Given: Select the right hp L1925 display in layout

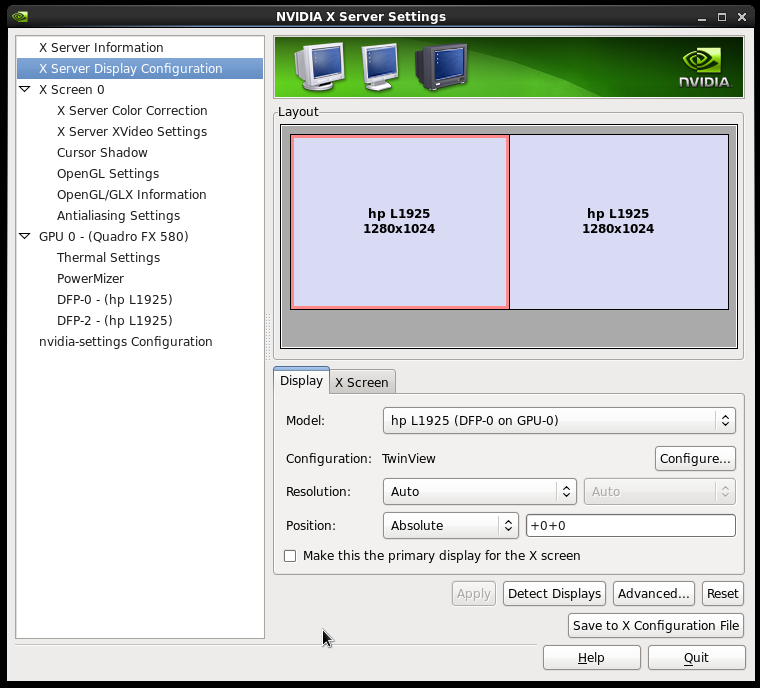Looking at the screenshot, I should click(x=618, y=222).
